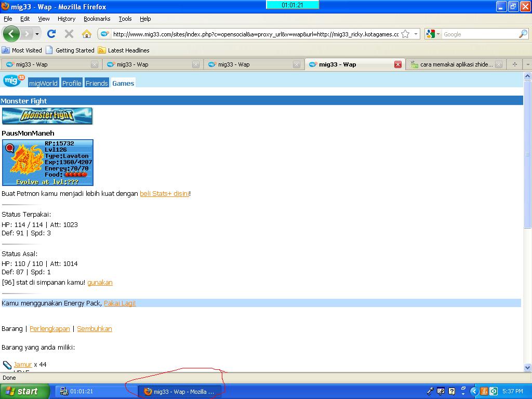The image size is (532, 399).
Task: Click the mig33 logo
Action: point(14,81)
